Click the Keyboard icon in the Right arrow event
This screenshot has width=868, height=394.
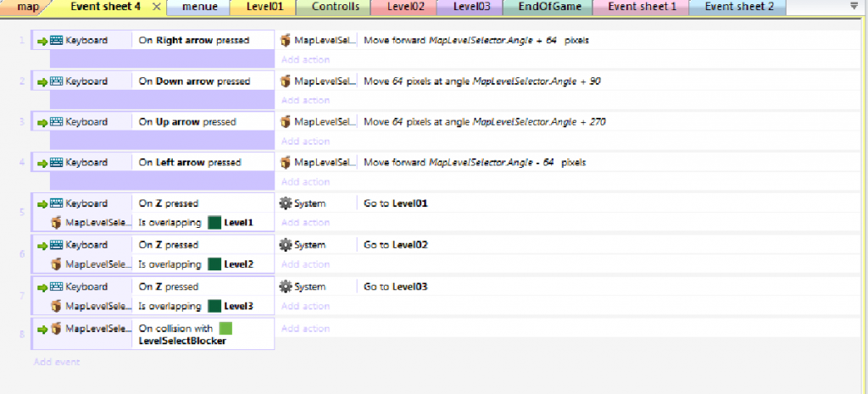(x=58, y=40)
